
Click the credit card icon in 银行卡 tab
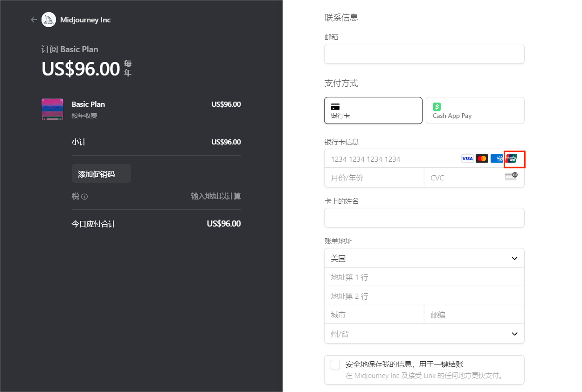pyautogui.click(x=335, y=107)
